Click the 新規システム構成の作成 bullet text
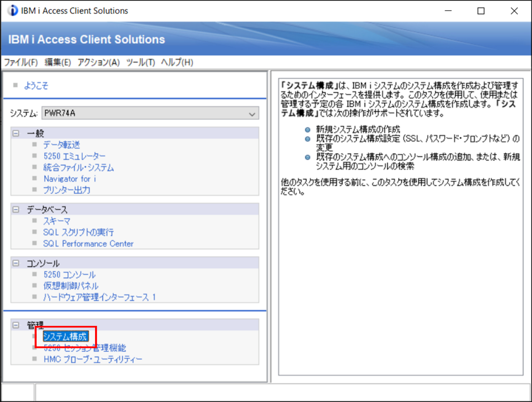Viewport: 532px width, 402px height. pos(358,129)
